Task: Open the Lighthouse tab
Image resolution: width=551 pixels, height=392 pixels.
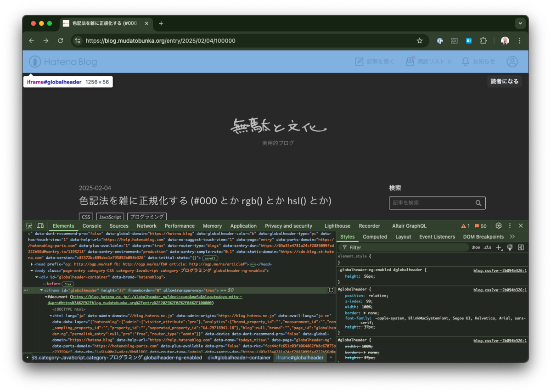Action: coord(337,226)
